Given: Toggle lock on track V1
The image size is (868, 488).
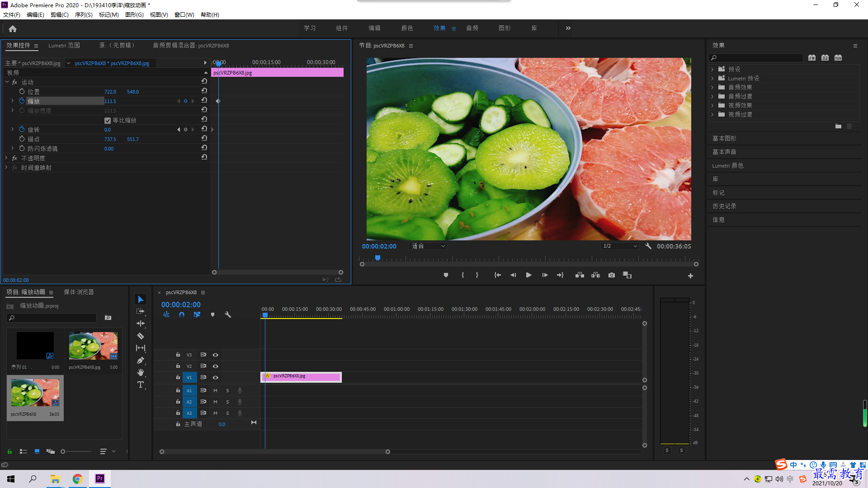Looking at the screenshot, I should [178, 377].
